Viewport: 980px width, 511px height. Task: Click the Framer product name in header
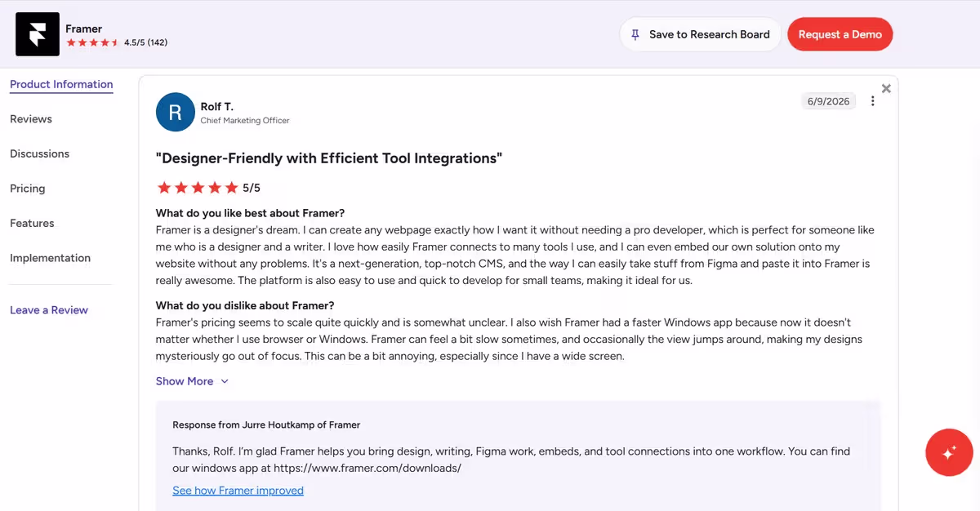point(83,29)
